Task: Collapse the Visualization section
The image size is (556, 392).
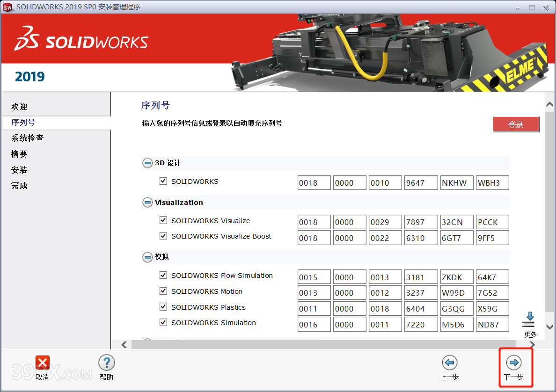Action: [x=147, y=203]
